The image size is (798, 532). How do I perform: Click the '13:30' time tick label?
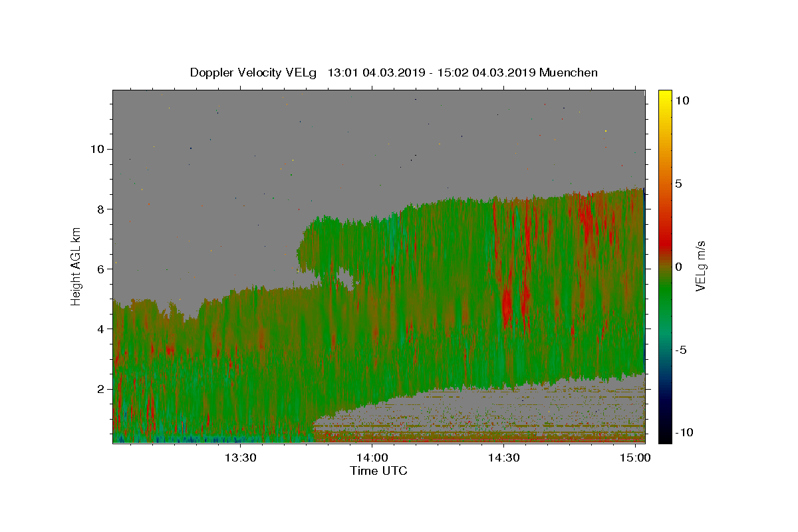tap(240, 458)
